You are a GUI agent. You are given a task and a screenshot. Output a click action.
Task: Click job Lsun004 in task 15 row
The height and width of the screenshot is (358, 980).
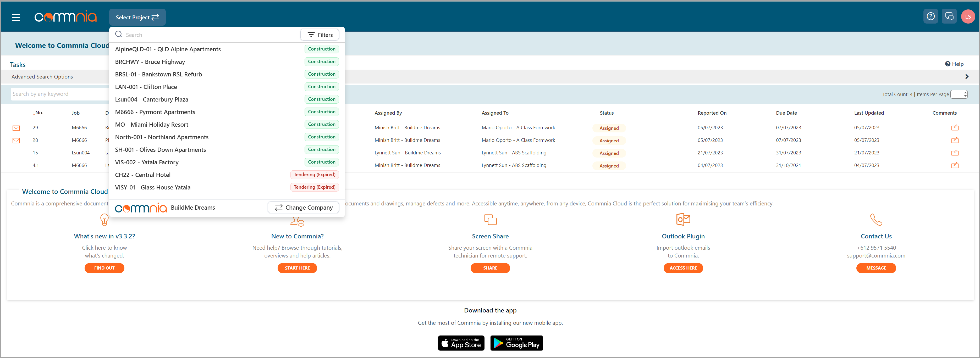click(81, 153)
